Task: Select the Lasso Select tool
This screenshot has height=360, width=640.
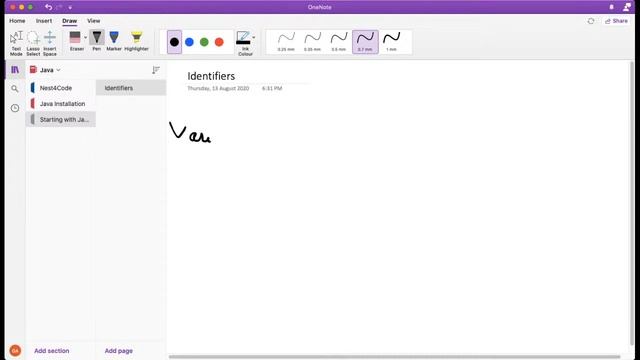Action: pyautogui.click(x=33, y=43)
